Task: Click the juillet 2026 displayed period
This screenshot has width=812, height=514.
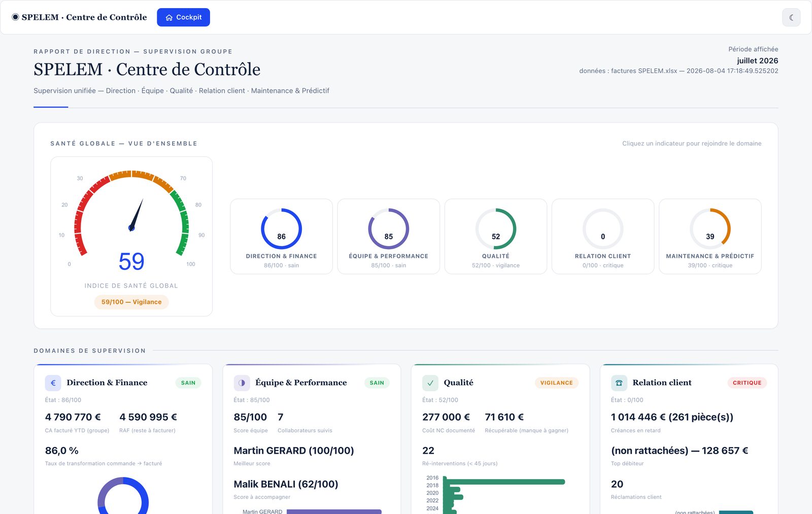Action: pyautogui.click(x=757, y=60)
